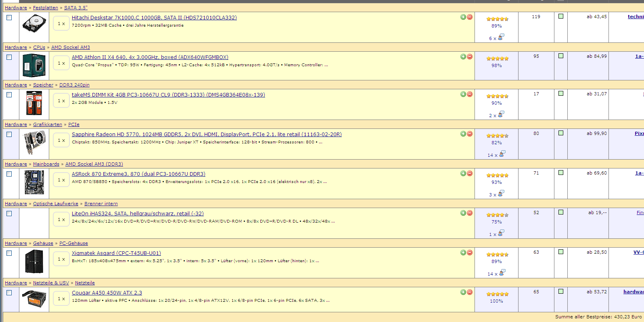This screenshot has width=644, height=322.
Task: Click the ASRock motherboard thumbnail
Action: coord(34,182)
